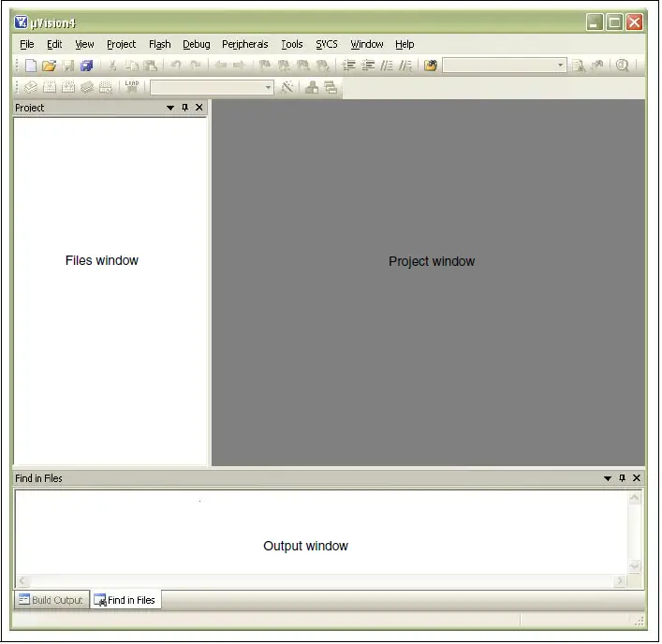This screenshot has width=662, height=644.
Task: Open Target Options with the wand icon
Action: 287,87
